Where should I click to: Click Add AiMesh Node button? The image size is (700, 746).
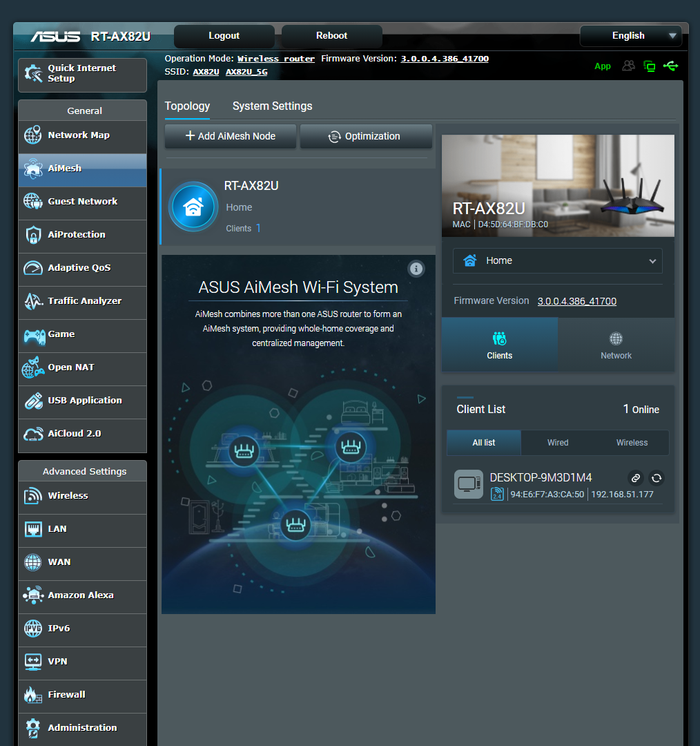(x=231, y=136)
